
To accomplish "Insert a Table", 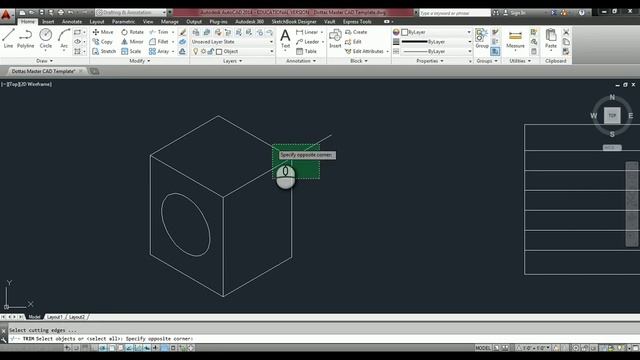I will pyautogui.click(x=307, y=51).
